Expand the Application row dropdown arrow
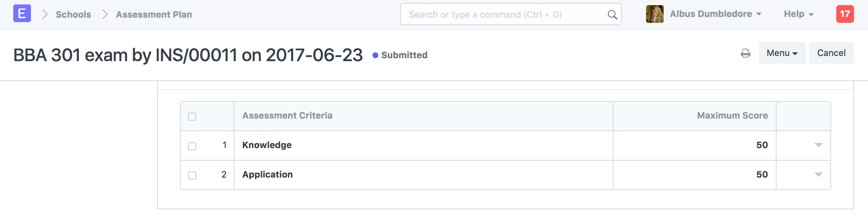 point(819,175)
